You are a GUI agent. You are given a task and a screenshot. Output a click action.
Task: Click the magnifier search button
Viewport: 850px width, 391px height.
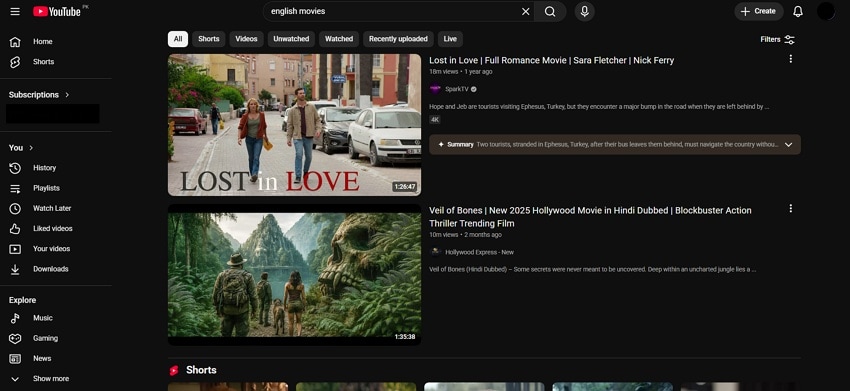tap(550, 11)
